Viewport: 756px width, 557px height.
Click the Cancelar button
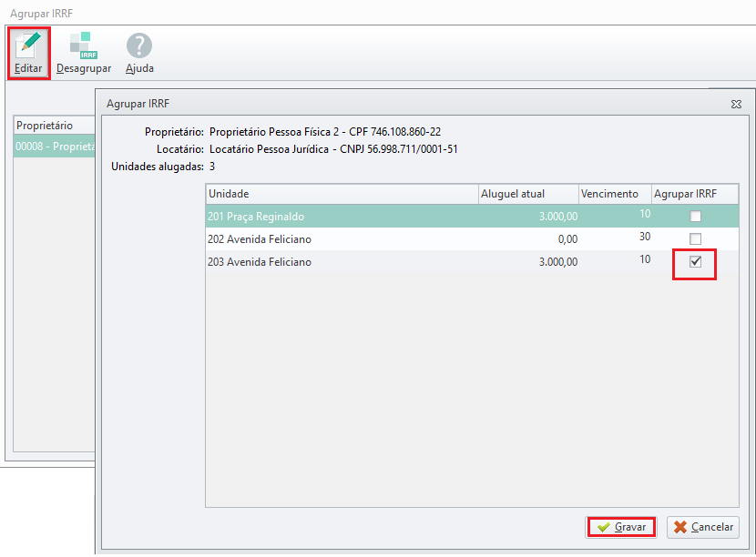[703, 527]
